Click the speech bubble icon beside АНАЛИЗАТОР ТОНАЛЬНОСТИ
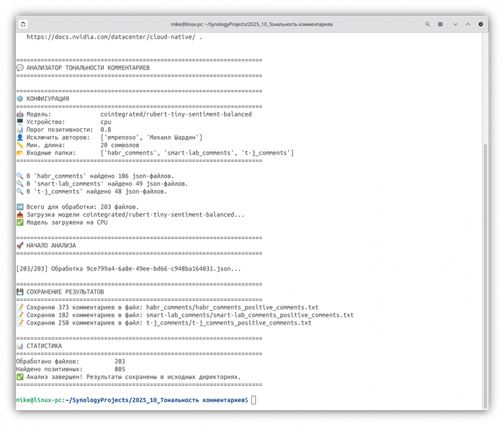The height and width of the screenshot is (426, 504). coord(19,68)
